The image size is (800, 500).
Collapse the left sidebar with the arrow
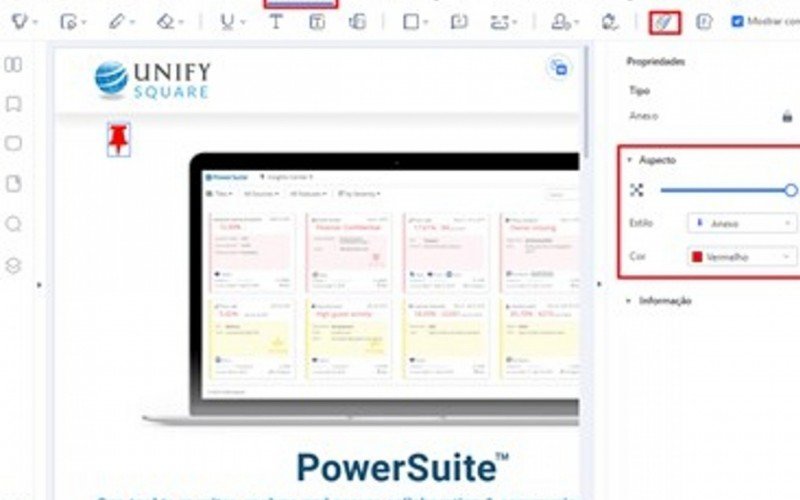[39, 285]
